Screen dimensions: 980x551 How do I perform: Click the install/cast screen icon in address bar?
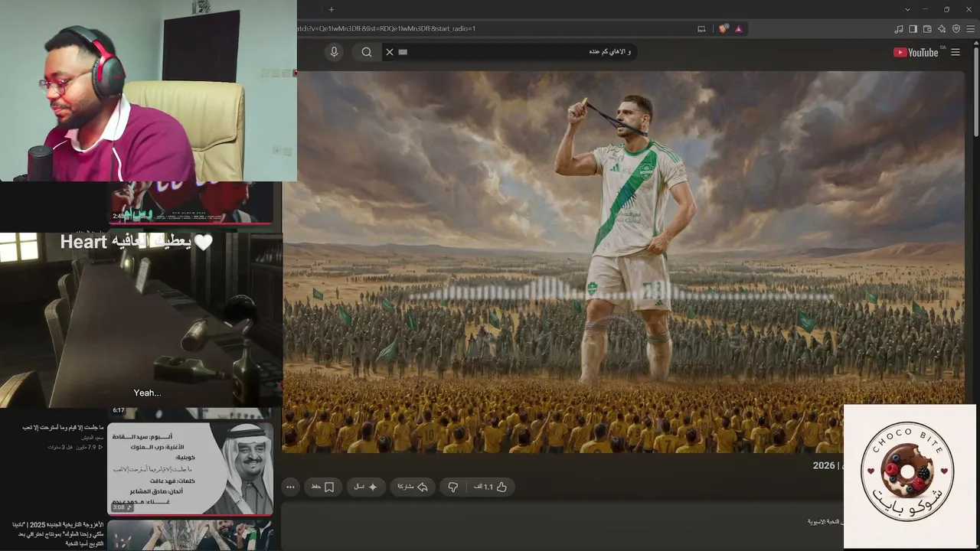pos(701,29)
